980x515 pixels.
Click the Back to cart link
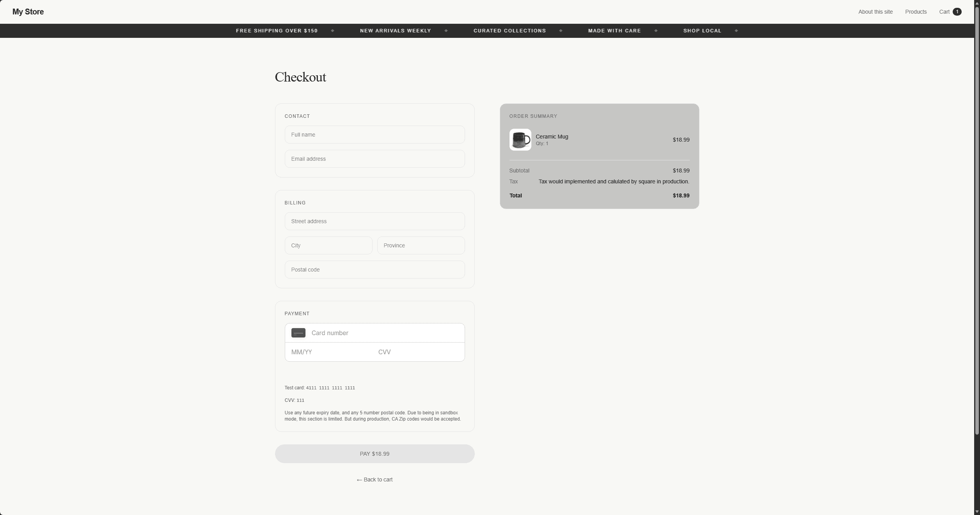tap(374, 479)
